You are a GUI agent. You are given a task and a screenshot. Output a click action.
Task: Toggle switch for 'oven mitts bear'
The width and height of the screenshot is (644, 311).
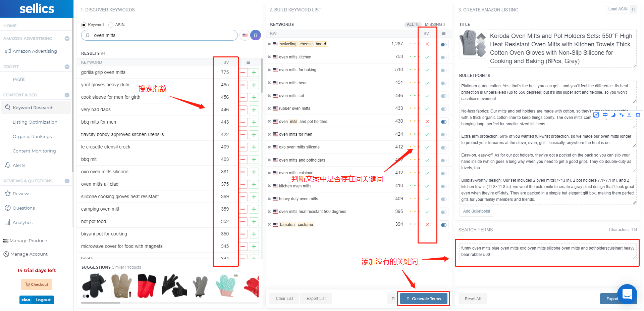point(444,83)
